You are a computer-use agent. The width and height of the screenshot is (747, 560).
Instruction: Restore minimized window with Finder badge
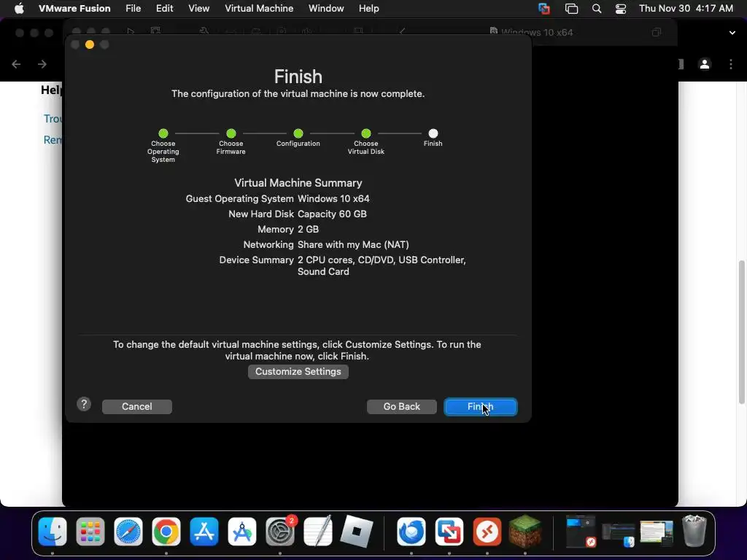click(x=619, y=534)
